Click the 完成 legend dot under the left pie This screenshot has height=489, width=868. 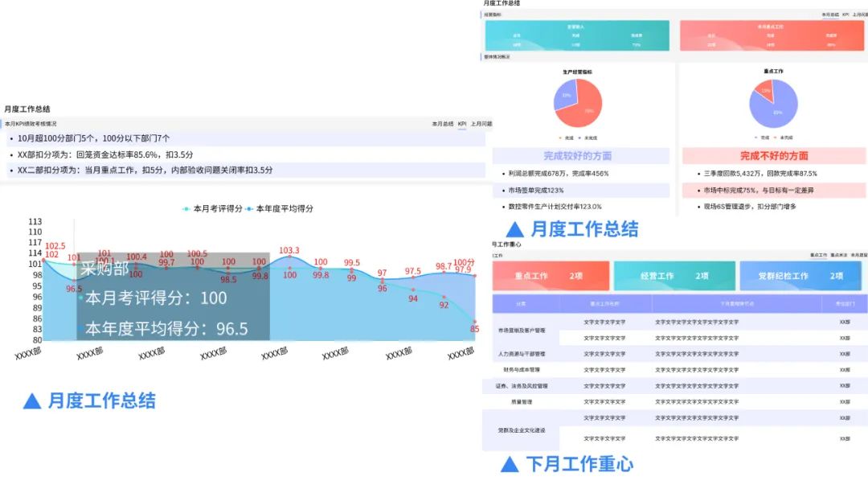click(560, 137)
